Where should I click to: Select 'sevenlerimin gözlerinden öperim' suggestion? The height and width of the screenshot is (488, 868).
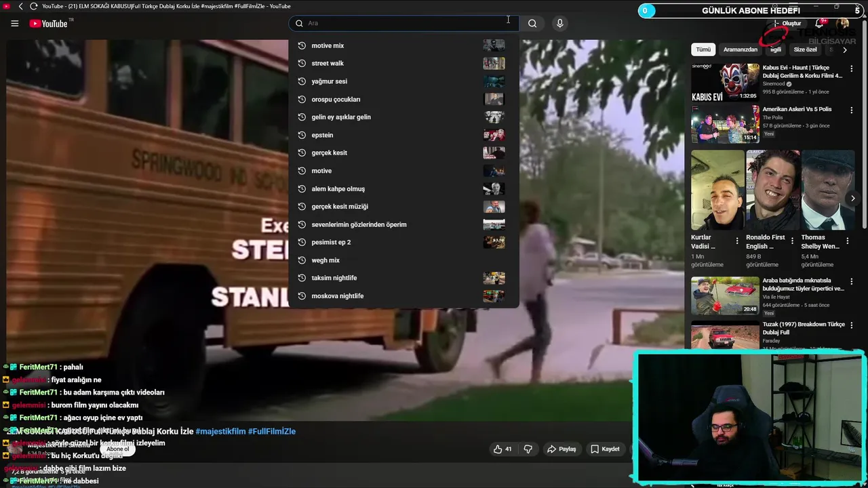pyautogui.click(x=403, y=224)
